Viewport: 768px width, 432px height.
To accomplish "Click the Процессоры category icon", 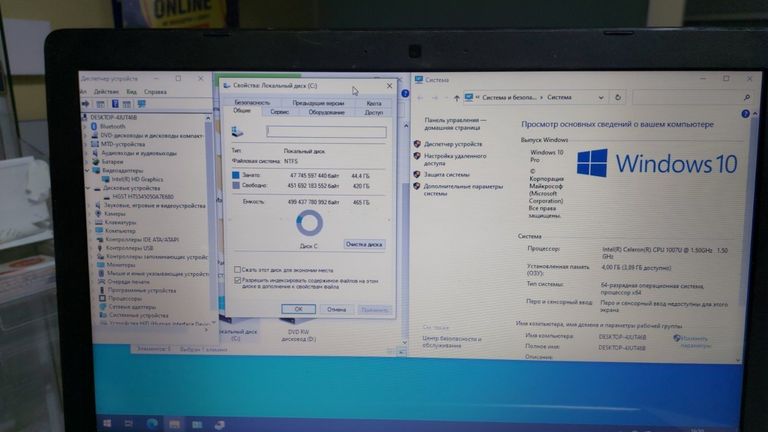I will pyautogui.click(x=102, y=298).
